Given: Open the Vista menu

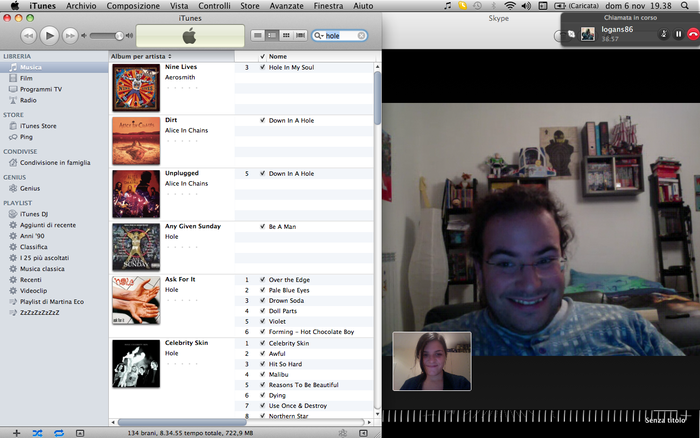Looking at the screenshot, I should click(179, 6).
